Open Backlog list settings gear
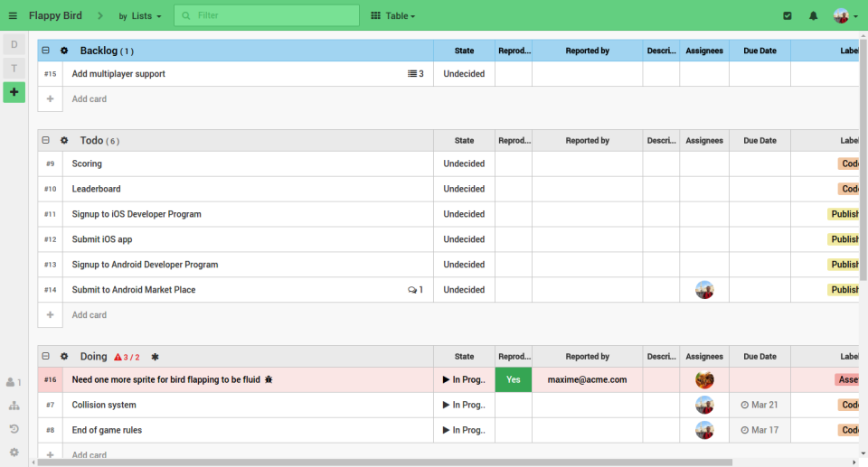Image resolution: width=868 pixels, height=467 pixels. tap(64, 51)
